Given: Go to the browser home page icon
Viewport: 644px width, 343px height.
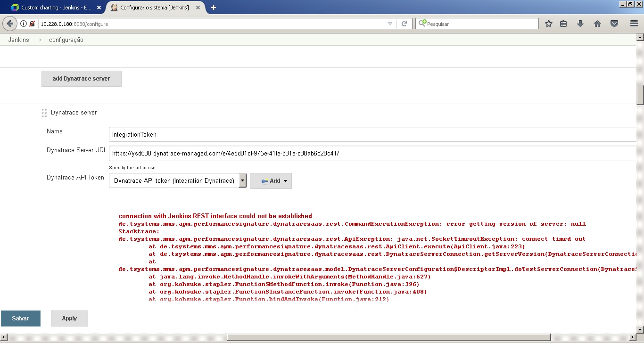Looking at the screenshot, I should pyautogui.click(x=597, y=24).
